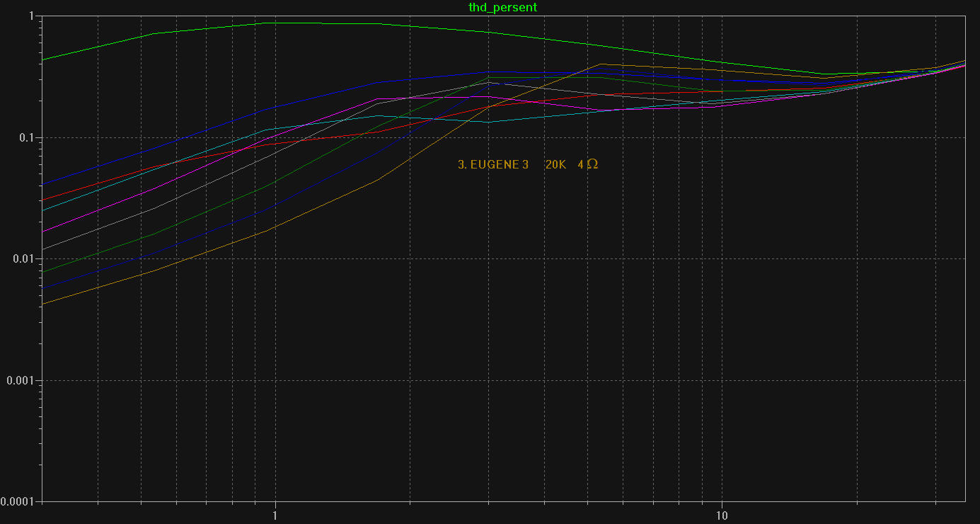This screenshot has width=980, height=524.
Task: Click the 0.1 vertical axis label
Action: click(x=27, y=137)
